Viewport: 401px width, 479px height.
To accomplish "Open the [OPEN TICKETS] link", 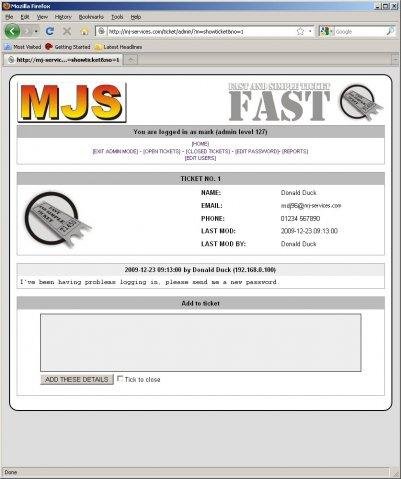I will point(162,151).
